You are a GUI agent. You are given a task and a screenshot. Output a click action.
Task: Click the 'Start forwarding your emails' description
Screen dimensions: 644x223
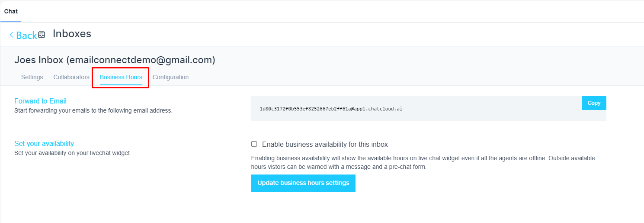point(93,110)
